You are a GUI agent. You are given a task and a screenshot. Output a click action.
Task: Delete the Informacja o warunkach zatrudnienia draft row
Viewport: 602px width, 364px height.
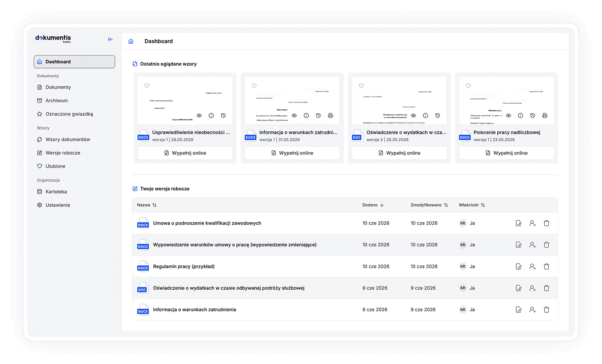coord(546,310)
